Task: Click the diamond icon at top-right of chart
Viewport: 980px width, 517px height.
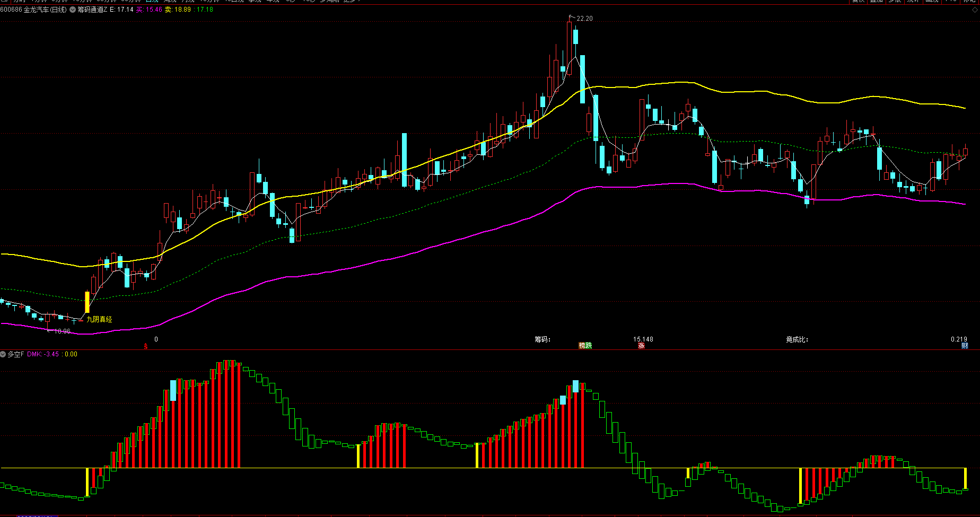Action: click(x=975, y=10)
